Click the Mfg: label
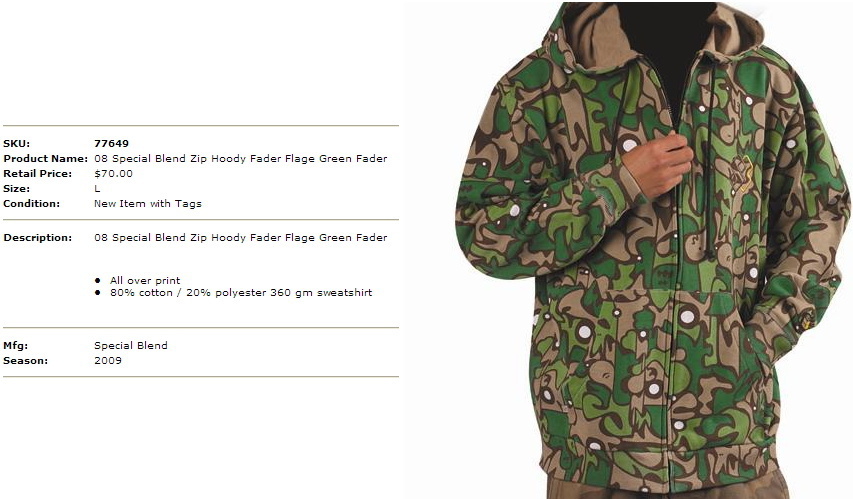The height and width of the screenshot is (499, 853). (x=15, y=346)
